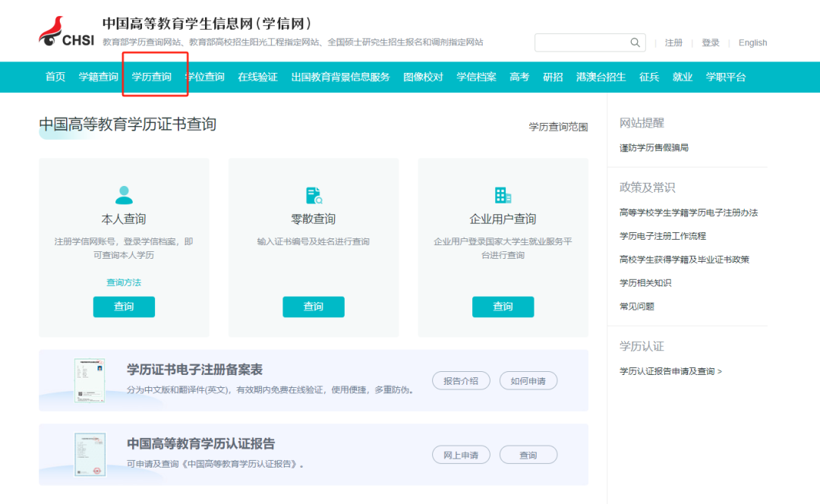This screenshot has height=504, width=820.
Task: Open 学历认证报告申请及查询 link
Action: pyautogui.click(x=670, y=371)
